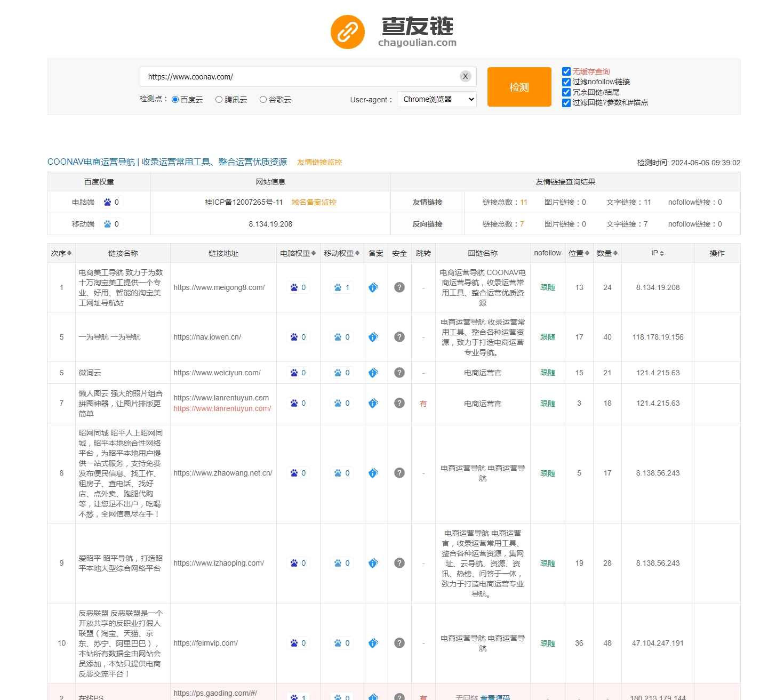The width and height of the screenshot is (784, 700).
Task: Open https://felmvip.com/ link address
Action: tap(206, 643)
